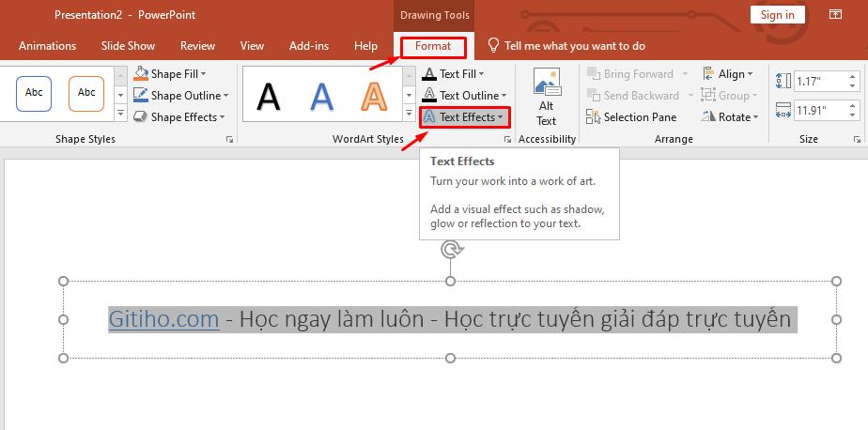The width and height of the screenshot is (868, 430).
Task: Open Size dialog launcher
Action: coord(857,140)
